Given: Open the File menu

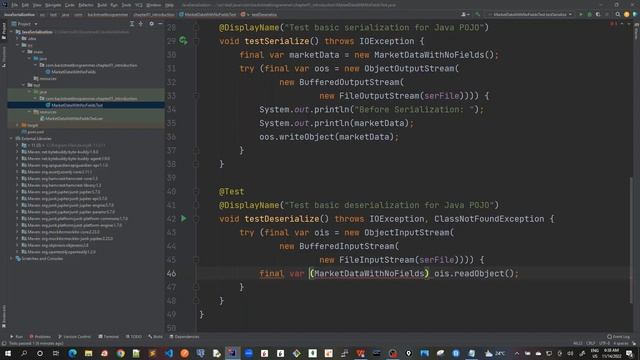Looking at the screenshot, I should 15,5.
